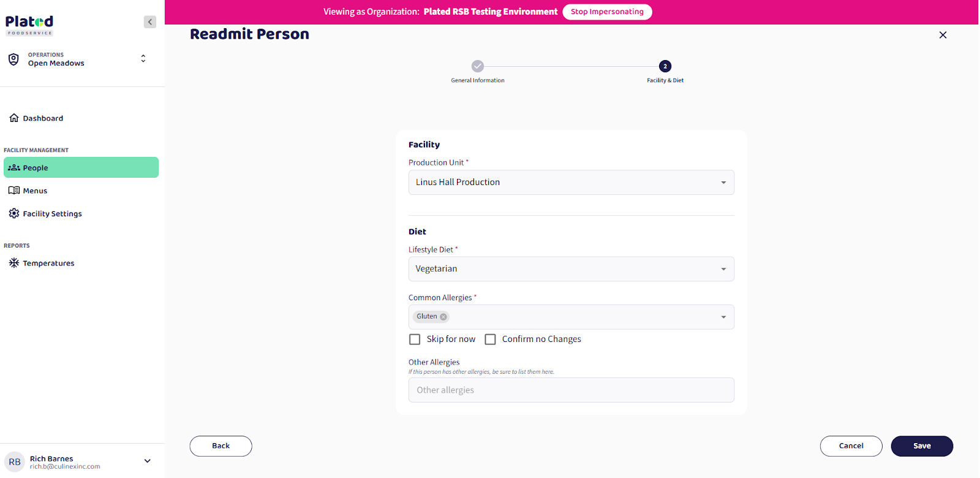This screenshot has width=980, height=478.
Task: Open the Production Unit dropdown
Action: (x=571, y=183)
